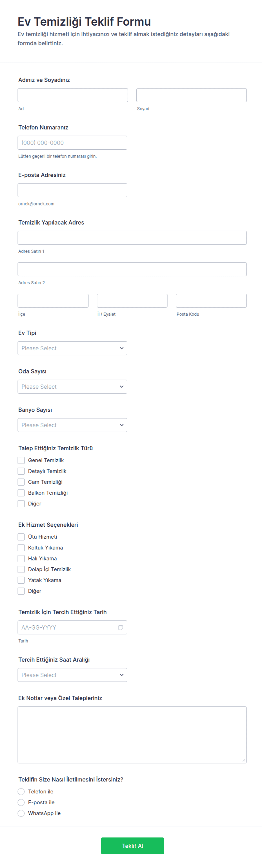The image size is (262, 868).
Task: Expand the Ev Tipi dropdown
Action: (x=72, y=348)
